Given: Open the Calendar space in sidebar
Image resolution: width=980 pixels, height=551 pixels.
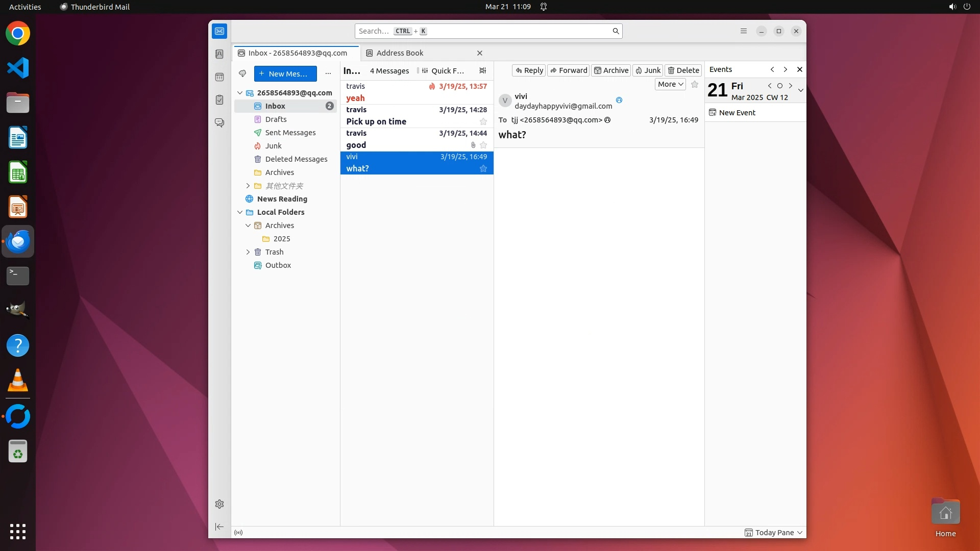Looking at the screenshot, I should pos(219,77).
